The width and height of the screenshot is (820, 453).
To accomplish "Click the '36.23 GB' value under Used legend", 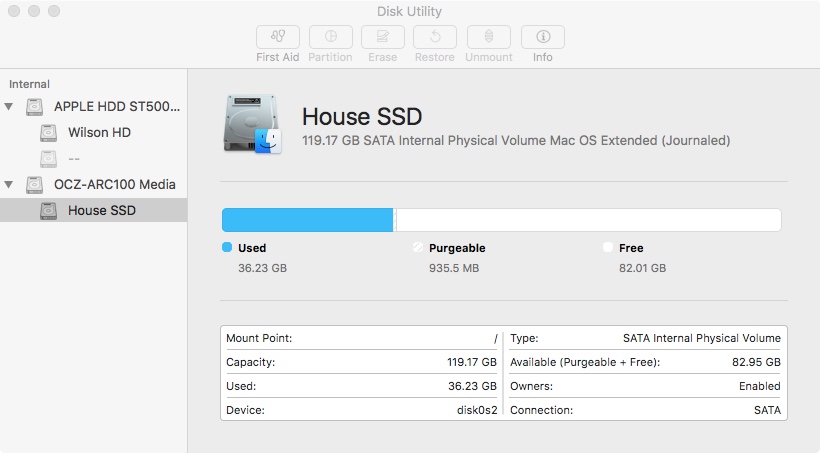I will (263, 268).
